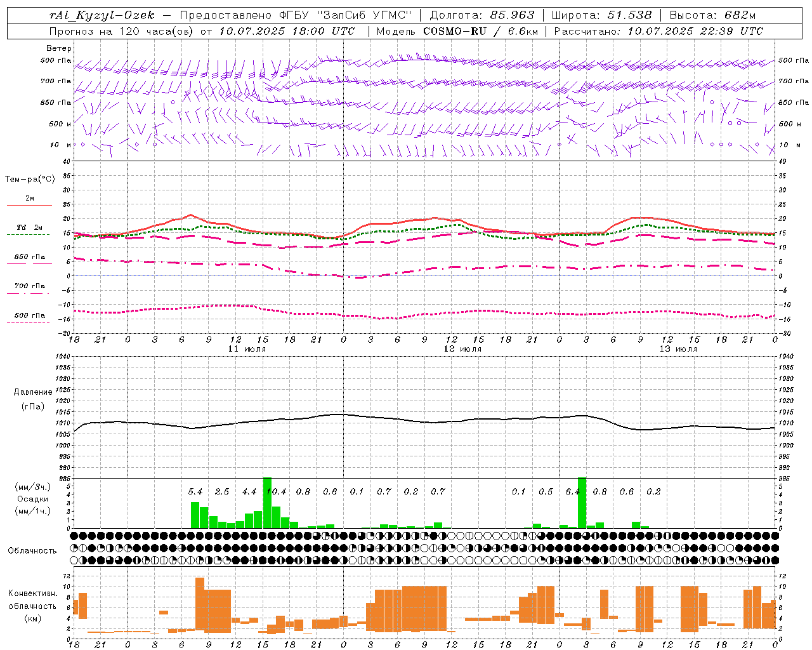
Task: Click the Конвективн. label
Action: click(33, 594)
